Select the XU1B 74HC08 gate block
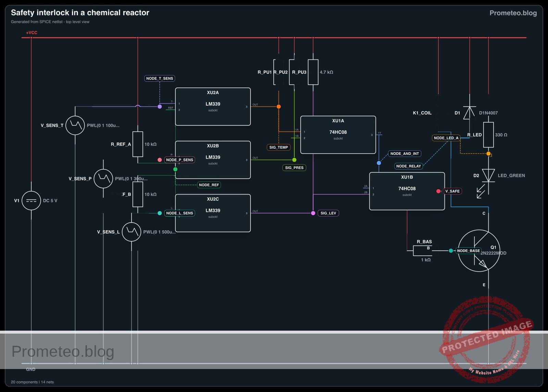The height and width of the screenshot is (392, 548). [407, 191]
